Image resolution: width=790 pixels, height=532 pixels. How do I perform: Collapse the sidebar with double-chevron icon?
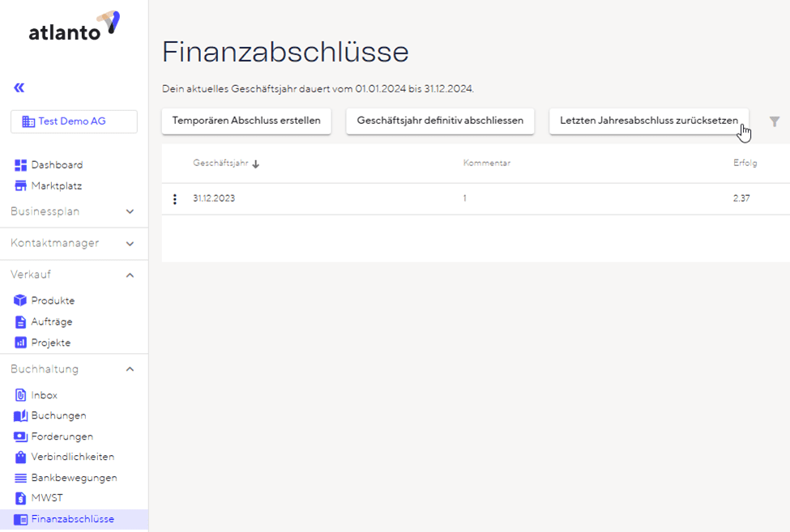pyautogui.click(x=19, y=87)
